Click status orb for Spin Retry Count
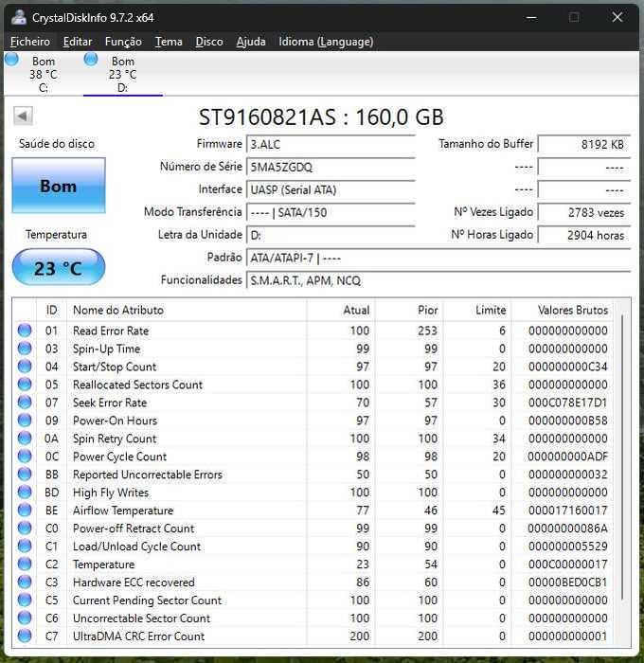 tap(25, 438)
